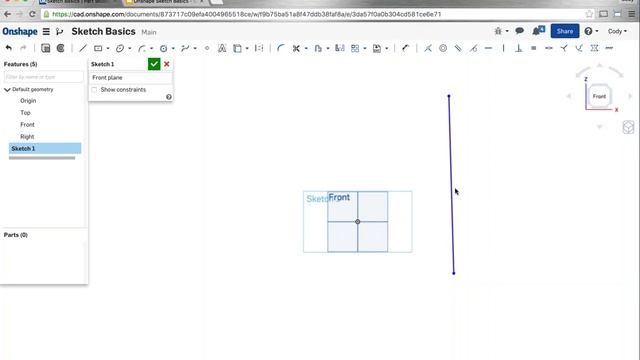The image size is (640, 360).
Task: Open Linear Pattern dropdown arrow
Action: click(x=365, y=49)
